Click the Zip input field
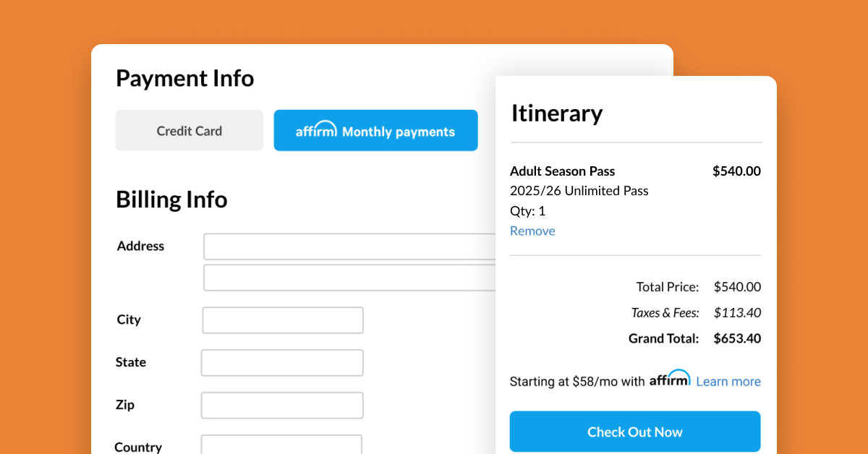 tap(282, 405)
